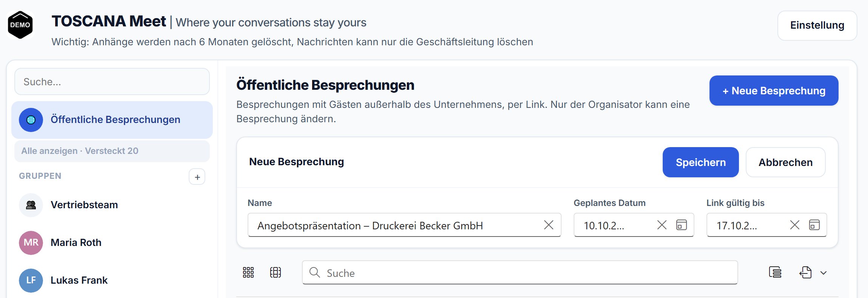This screenshot has height=298, width=868.
Task: Add a new group with plus icon
Action: (197, 177)
